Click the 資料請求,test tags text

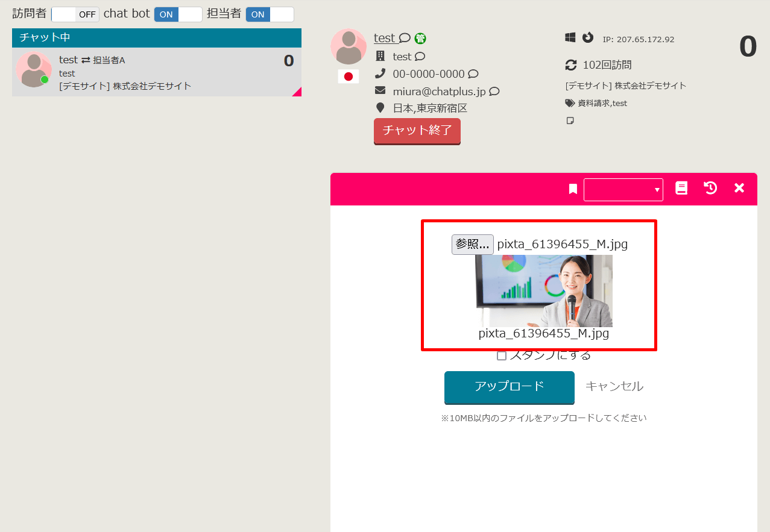click(x=602, y=103)
